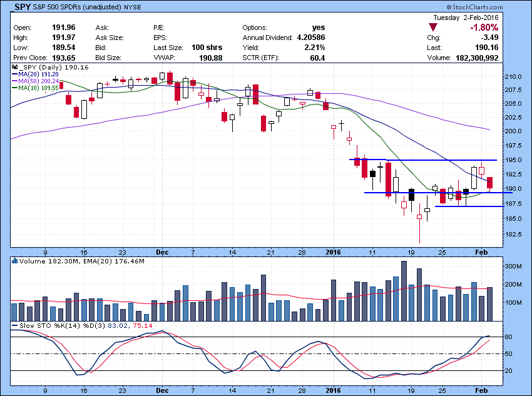This screenshot has height=396, width=532.
Task: Click 'Dec' on the stochastic panel date axis
Action: [x=162, y=390]
